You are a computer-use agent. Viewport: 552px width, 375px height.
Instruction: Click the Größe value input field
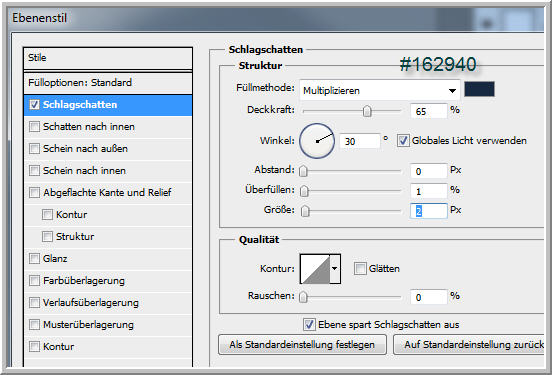tap(428, 211)
